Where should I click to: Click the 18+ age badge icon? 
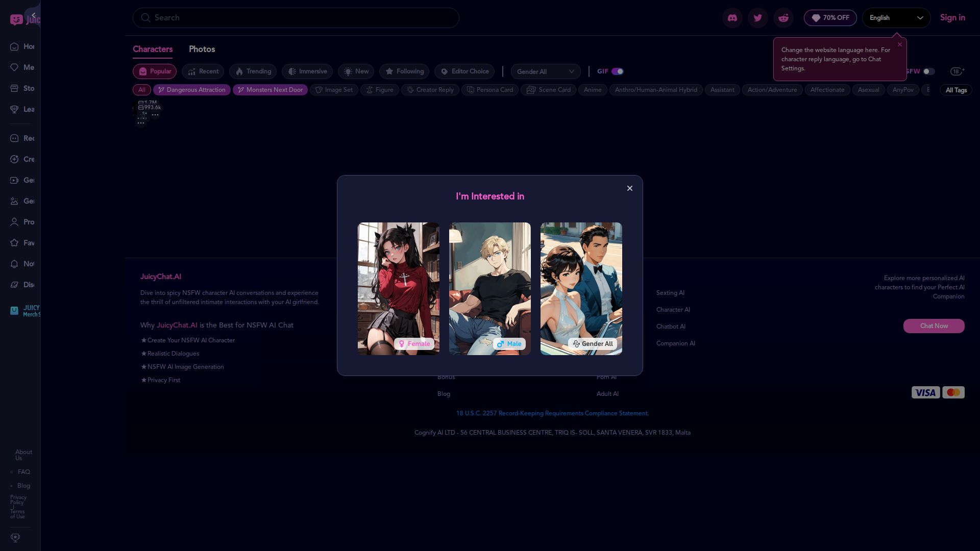[x=957, y=71]
